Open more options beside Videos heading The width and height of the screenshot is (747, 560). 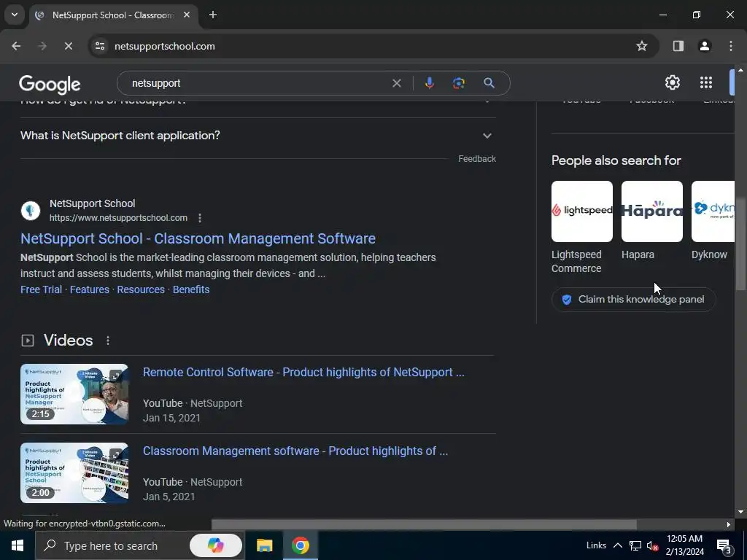(x=108, y=341)
